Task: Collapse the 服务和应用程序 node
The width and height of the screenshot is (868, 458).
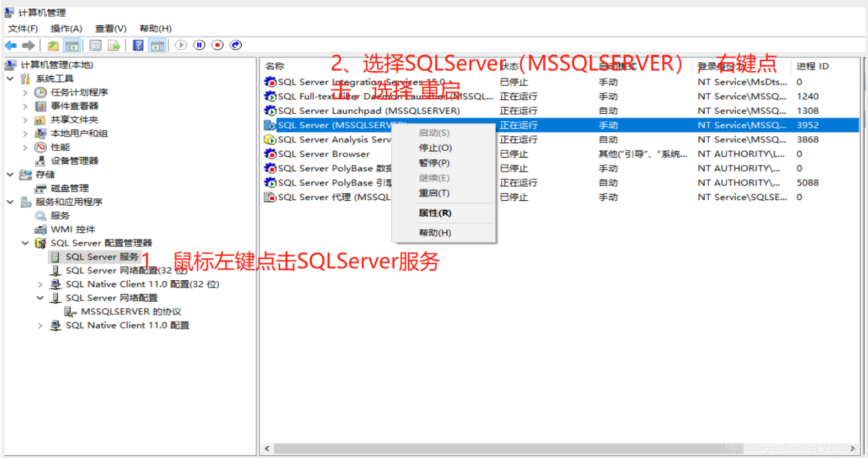Action: (10, 202)
